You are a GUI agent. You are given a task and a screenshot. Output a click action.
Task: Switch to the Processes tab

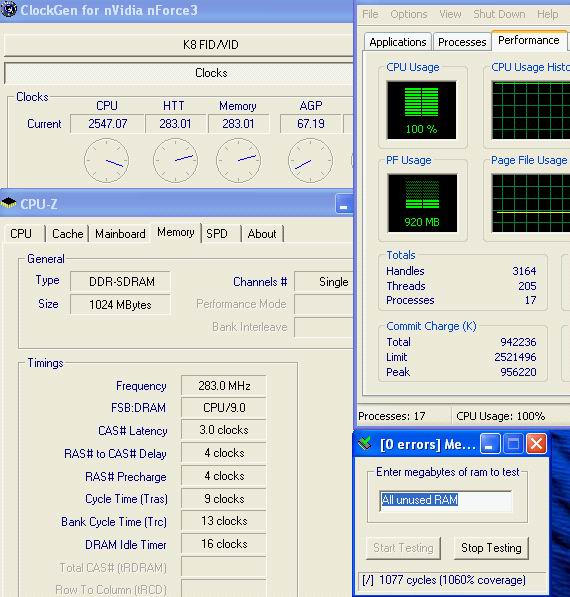[x=462, y=42]
